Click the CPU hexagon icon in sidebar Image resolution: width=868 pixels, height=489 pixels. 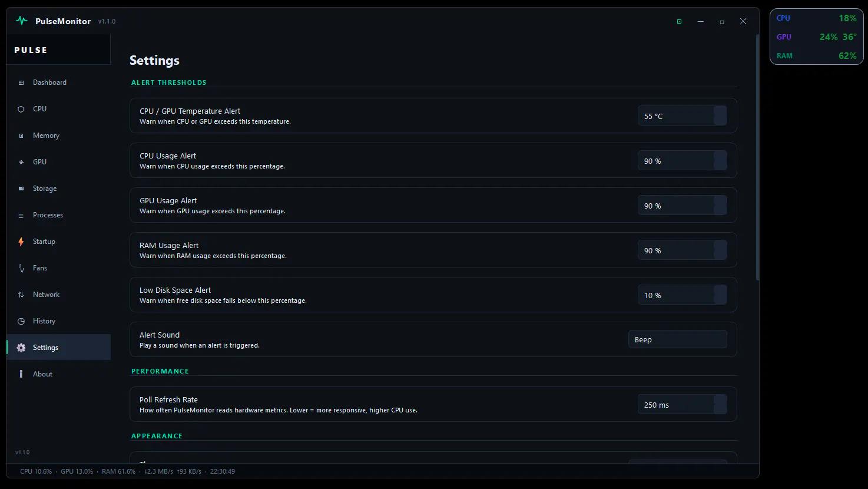click(21, 109)
